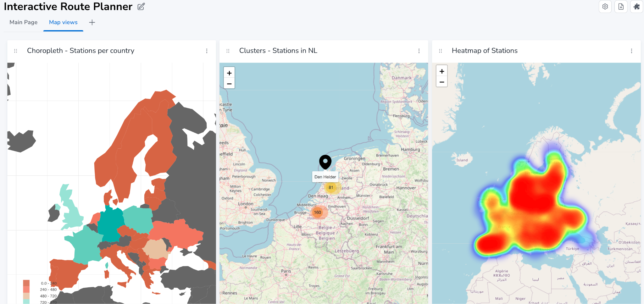
Task: Click the Choropleth - Stations per country title
Action: pos(80,51)
